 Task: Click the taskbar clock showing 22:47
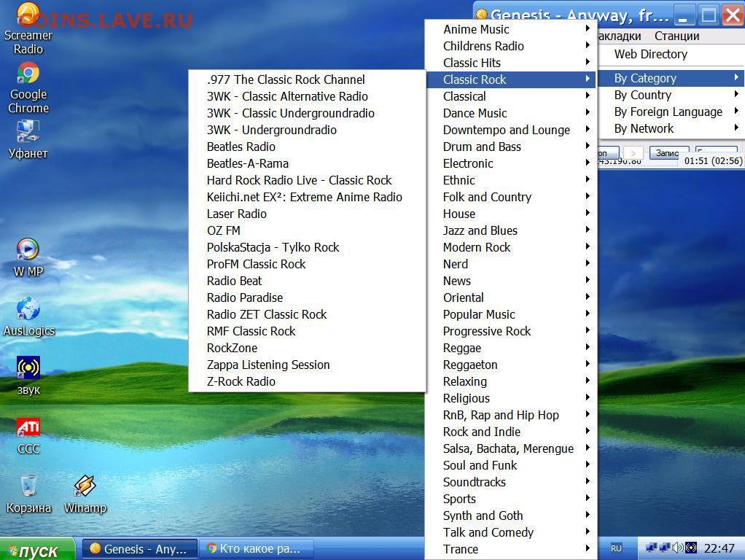pos(719,548)
